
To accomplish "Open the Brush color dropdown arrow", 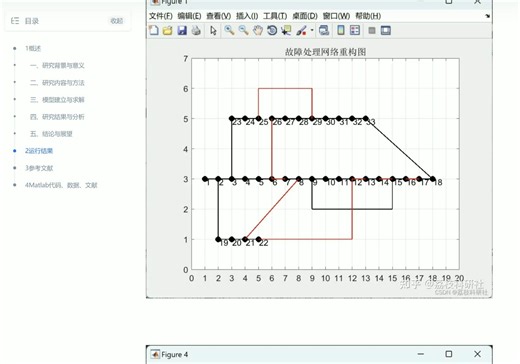I will click(x=312, y=30).
